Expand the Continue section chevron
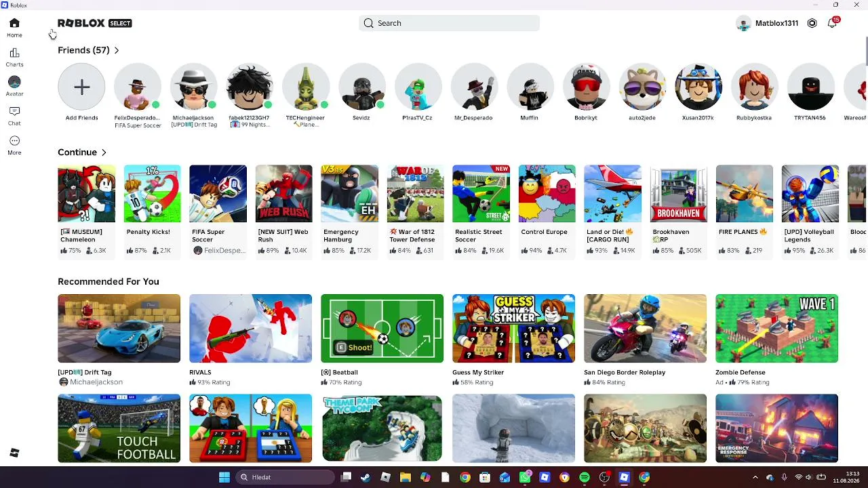 [104, 152]
